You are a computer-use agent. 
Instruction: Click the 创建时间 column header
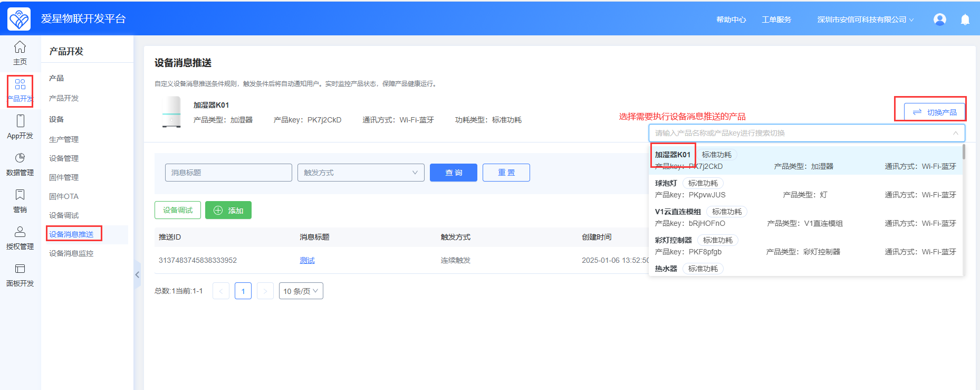[597, 237]
